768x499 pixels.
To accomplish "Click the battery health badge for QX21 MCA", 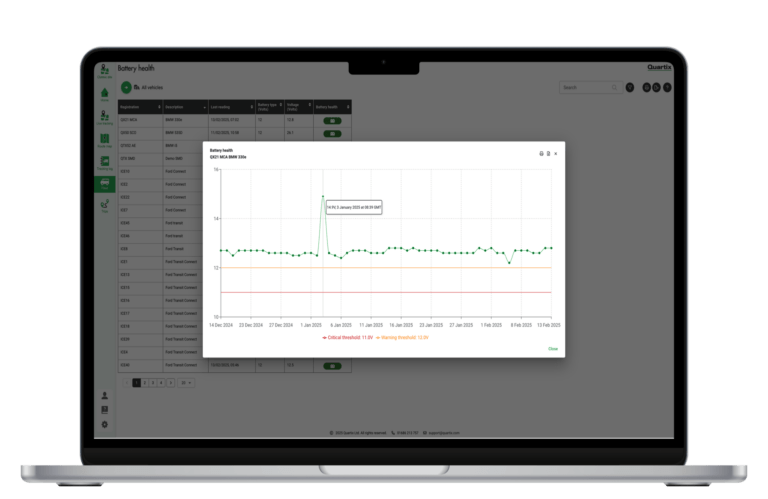I will (333, 120).
